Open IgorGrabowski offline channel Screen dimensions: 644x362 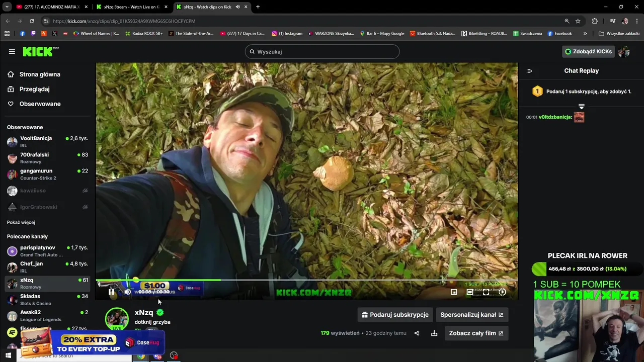[x=47, y=207]
